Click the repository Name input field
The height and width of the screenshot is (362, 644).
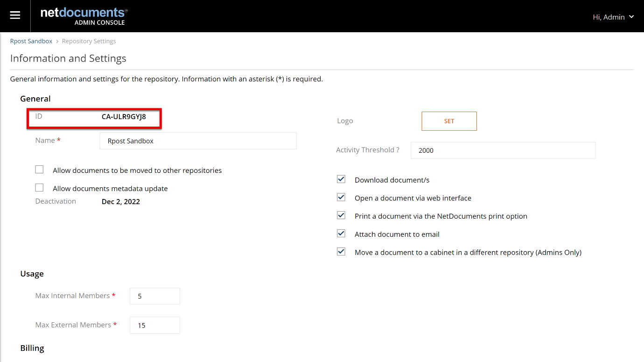[198, 141]
